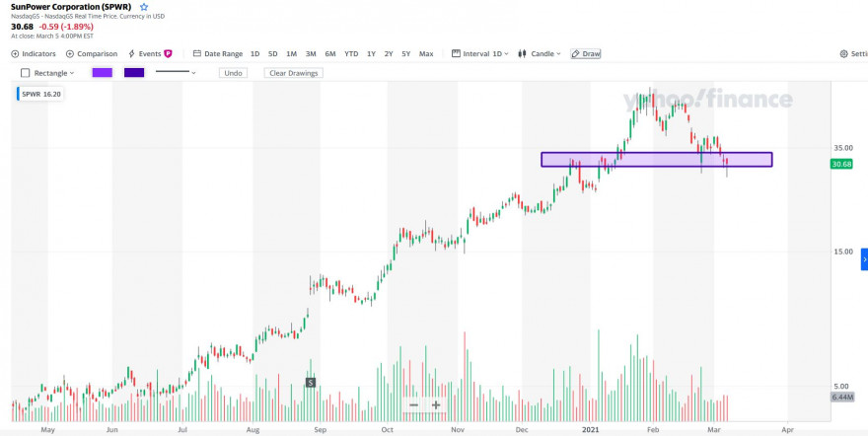
Task: Zoom out with minus button
Action: click(x=413, y=405)
